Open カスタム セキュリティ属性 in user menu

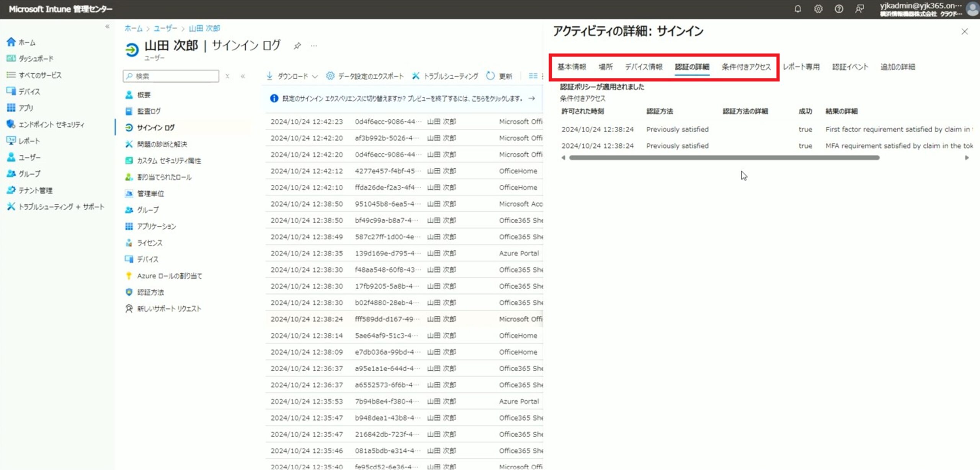point(163,161)
